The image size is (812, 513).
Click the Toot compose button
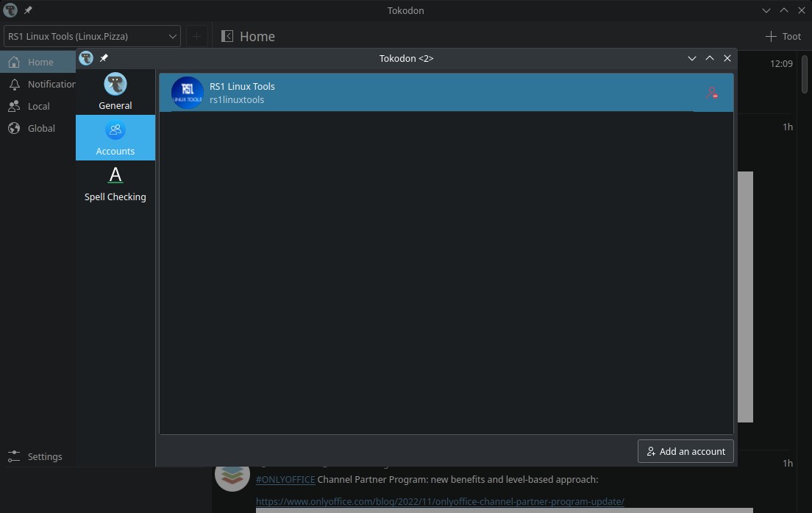point(783,36)
